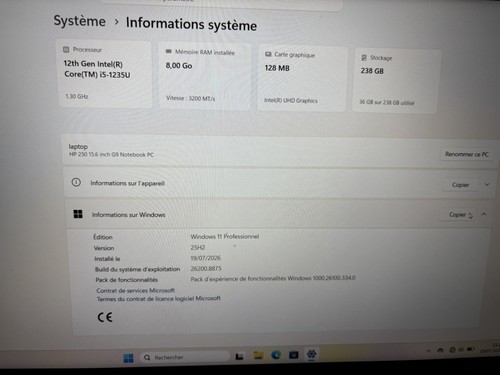Click the Renommer ce PC button
This screenshot has width=500, height=375.
click(467, 154)
